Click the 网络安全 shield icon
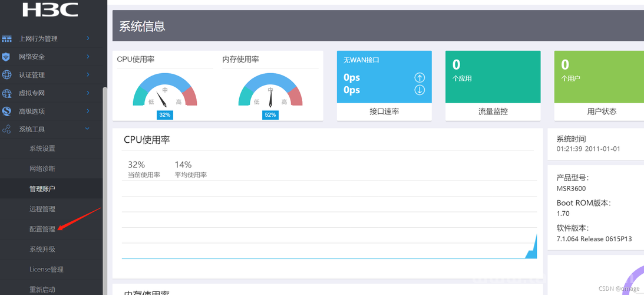 coord(6,57)
